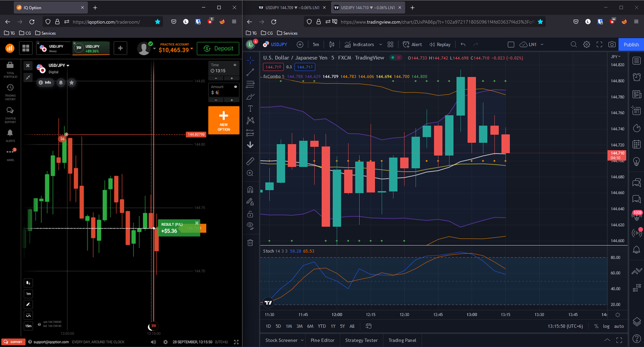Click the red Support button
The image size is (644, 347).
click(x=13, y=342)
